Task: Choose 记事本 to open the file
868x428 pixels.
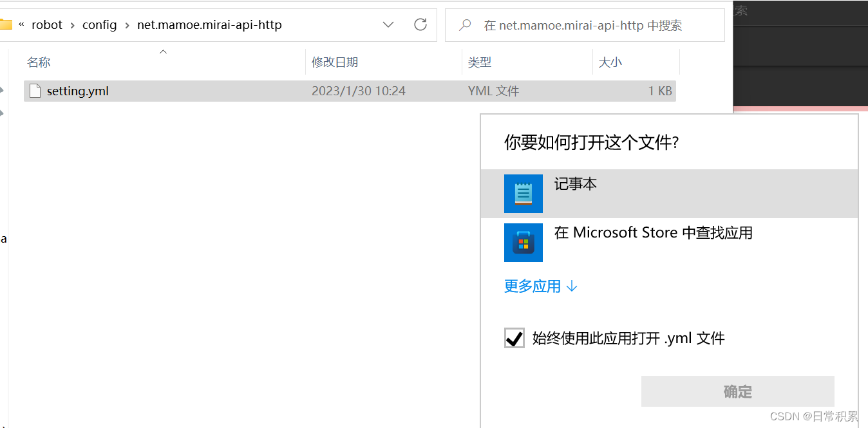Action: 669,194
